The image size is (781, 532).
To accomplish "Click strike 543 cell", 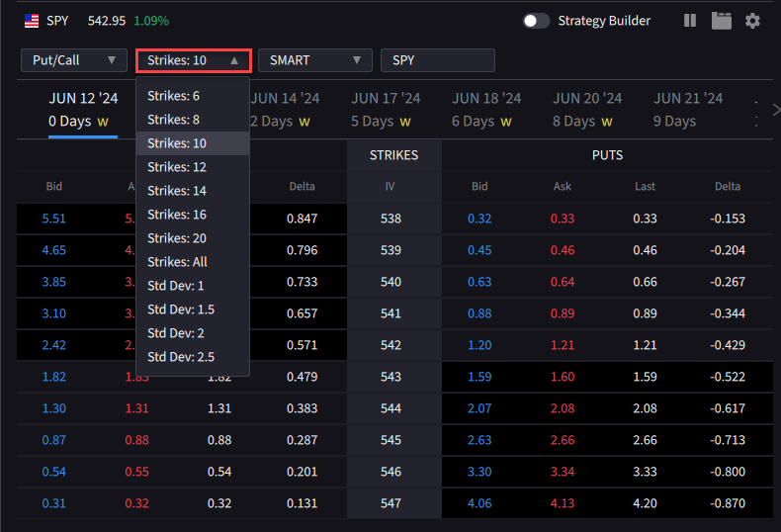I will point(391,377).
